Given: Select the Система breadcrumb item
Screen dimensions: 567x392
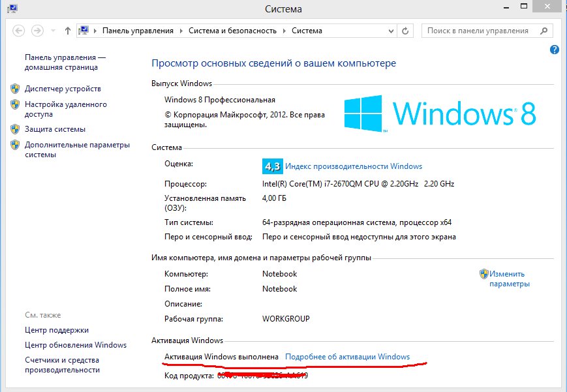Looking at the screenshot, I should tap(307, 31).
